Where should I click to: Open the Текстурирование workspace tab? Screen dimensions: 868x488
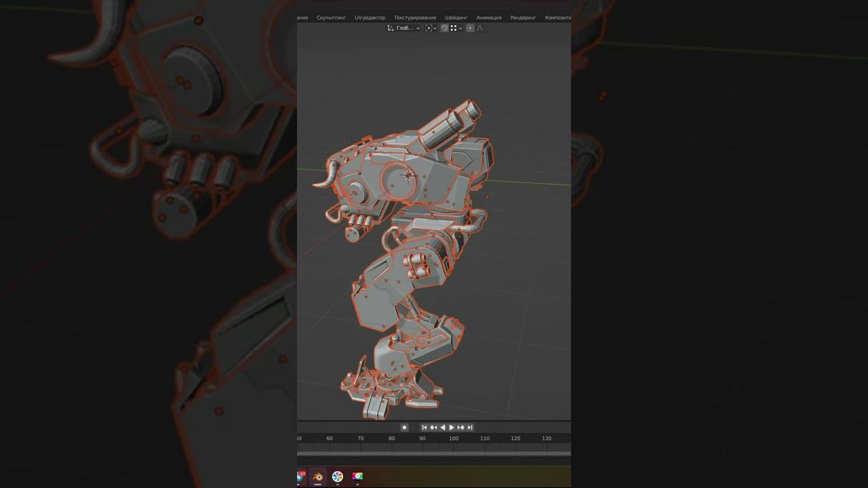point(415,18)
